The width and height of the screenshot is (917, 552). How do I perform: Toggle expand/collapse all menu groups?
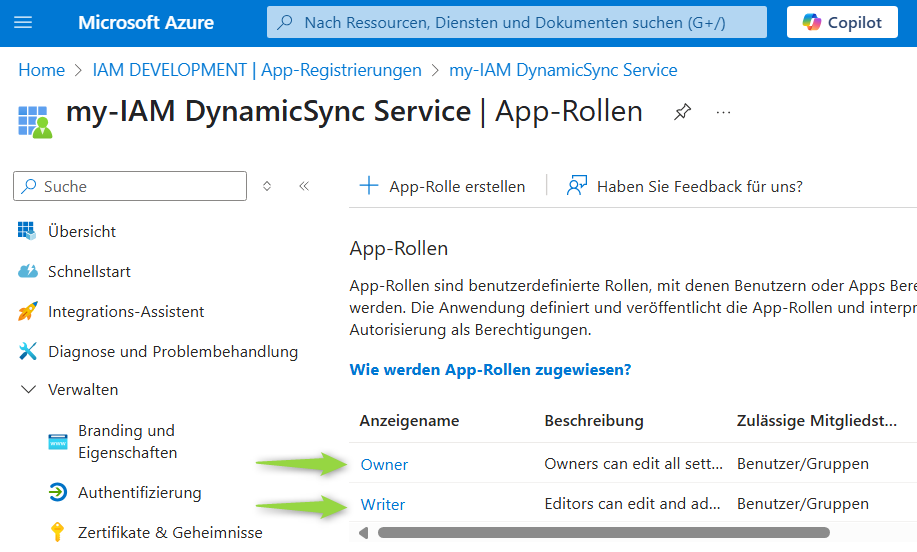point(267,186)
